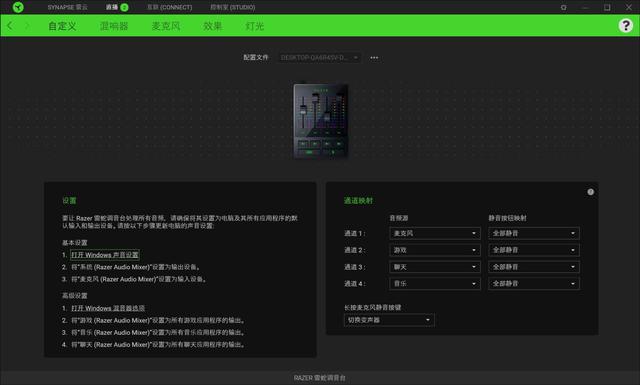Minimize the Synapse window
Viewport: 640px width, 385px height.
pyautogui.click(x=585, y=7)
